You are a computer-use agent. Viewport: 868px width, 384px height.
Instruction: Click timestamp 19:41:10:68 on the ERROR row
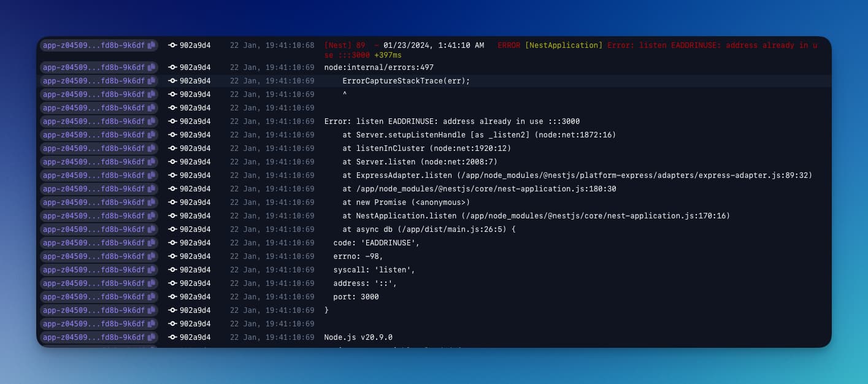coord(272,45)
